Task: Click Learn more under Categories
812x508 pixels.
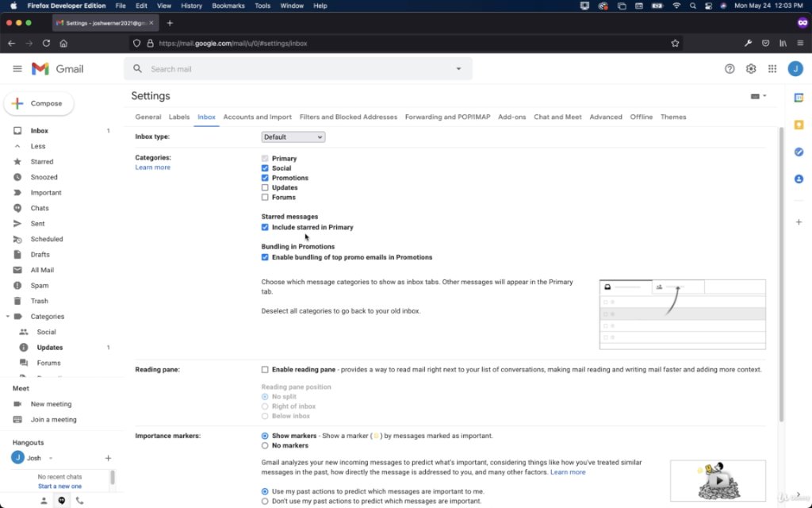Action: point(153,167)
